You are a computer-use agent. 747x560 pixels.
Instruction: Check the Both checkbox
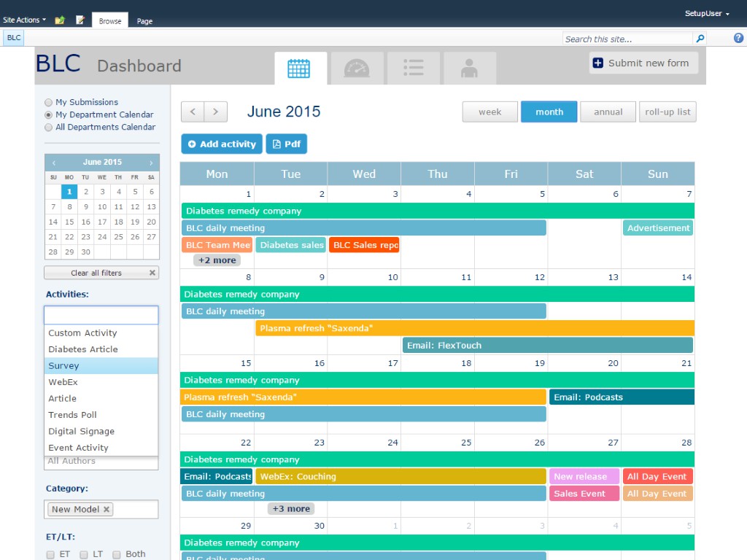coord(116,554)
